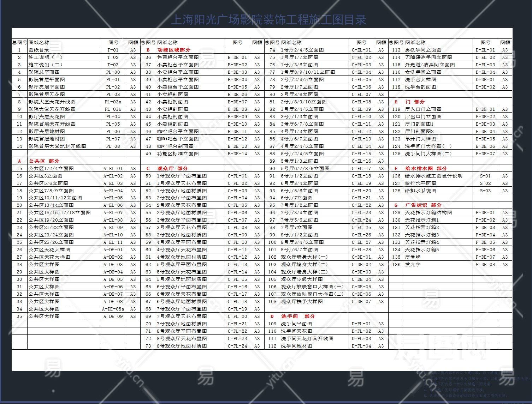Screen dimensions: 532x404
Task: Select drawing number B-DE-01
Action: coord(237,58)
